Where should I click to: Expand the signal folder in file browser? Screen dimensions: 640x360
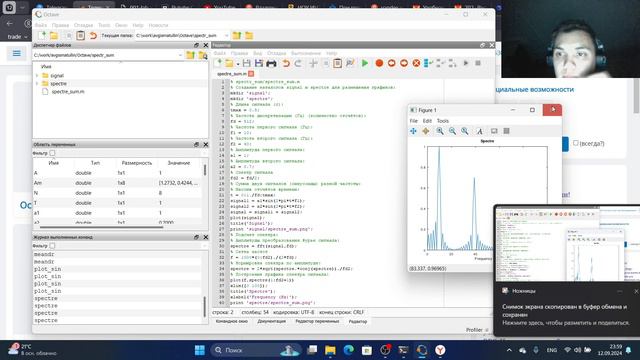coord(37,76)
